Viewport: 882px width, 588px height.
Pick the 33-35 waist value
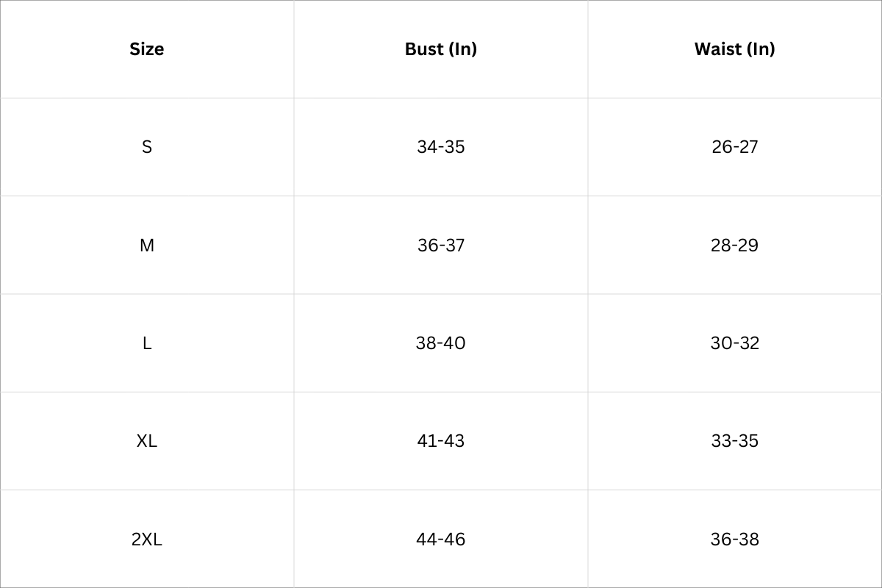click(735, 441)
